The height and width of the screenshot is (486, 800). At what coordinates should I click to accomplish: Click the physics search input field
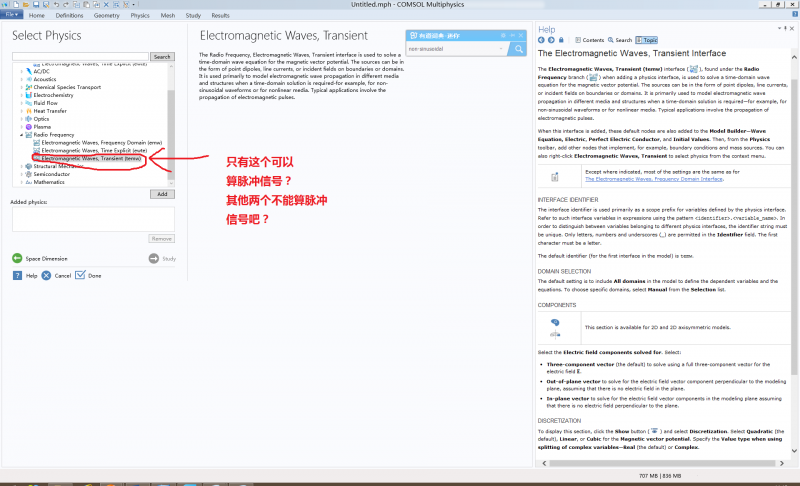(x=81, y=57)
